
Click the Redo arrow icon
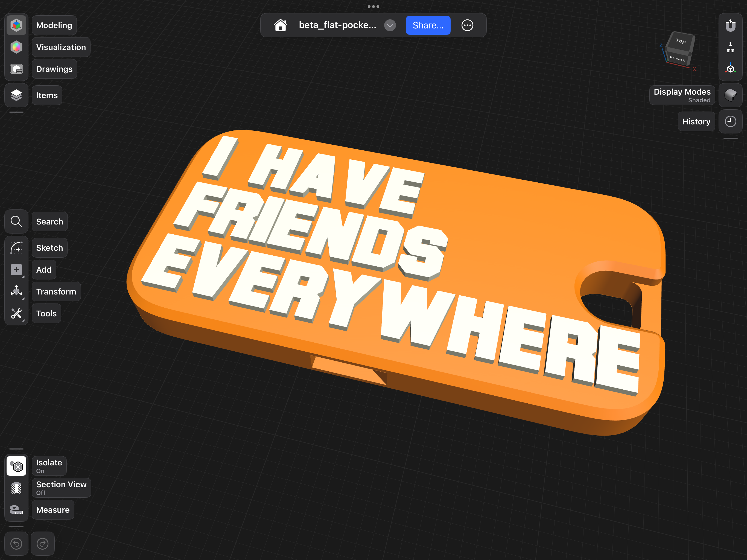point(43,543)
